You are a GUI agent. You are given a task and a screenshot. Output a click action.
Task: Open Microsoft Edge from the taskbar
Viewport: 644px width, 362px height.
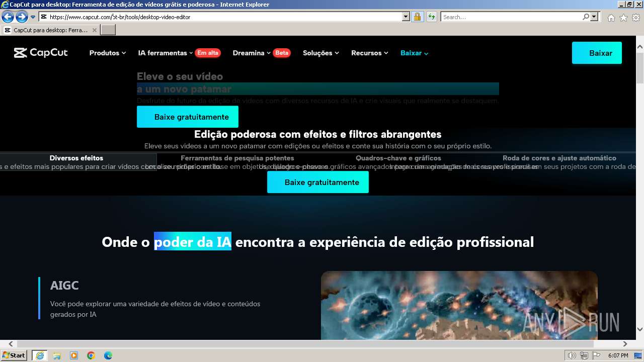click(108, 355)
